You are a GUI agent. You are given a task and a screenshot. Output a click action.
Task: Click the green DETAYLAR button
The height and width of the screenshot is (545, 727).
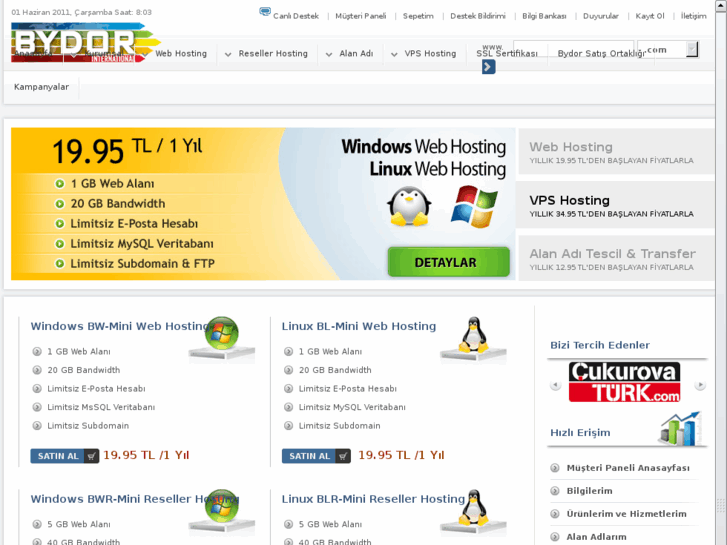[x=448, y=262]
